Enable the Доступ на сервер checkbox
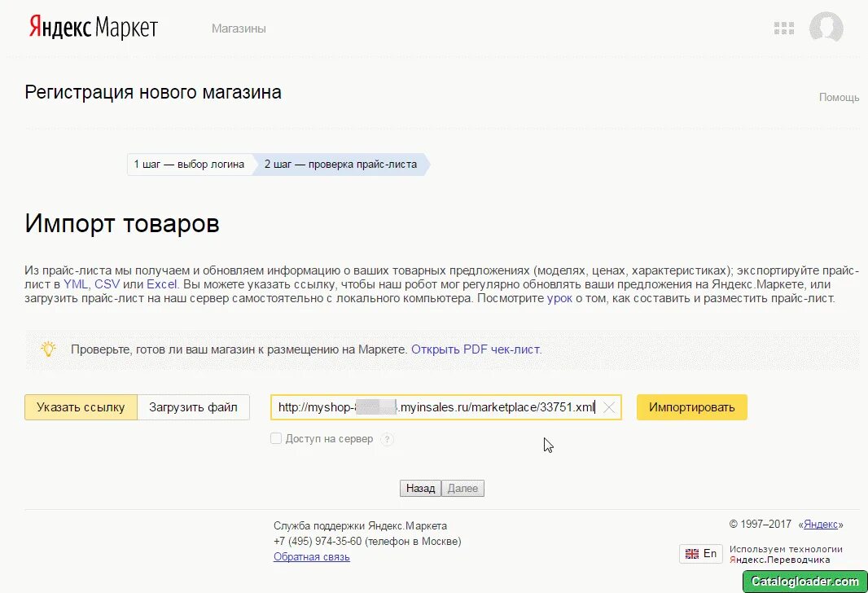This screenshot has width=868, height=593. 276,438
